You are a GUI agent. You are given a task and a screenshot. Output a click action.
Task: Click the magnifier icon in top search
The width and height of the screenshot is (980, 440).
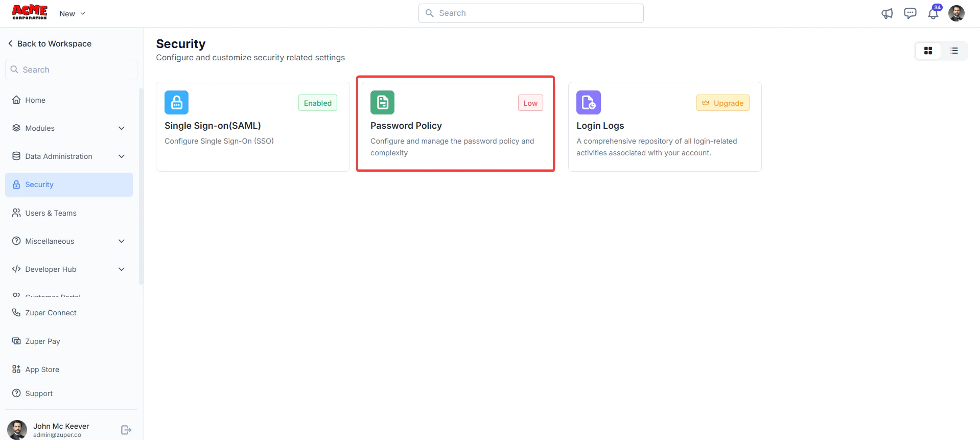tap(430, 13)
